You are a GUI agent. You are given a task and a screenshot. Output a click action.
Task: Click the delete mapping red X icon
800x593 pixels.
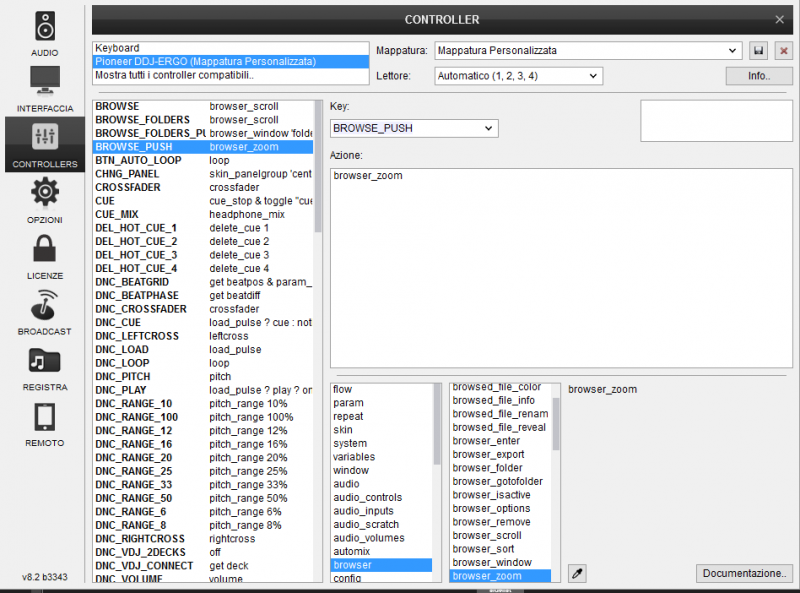coord(783,50)
